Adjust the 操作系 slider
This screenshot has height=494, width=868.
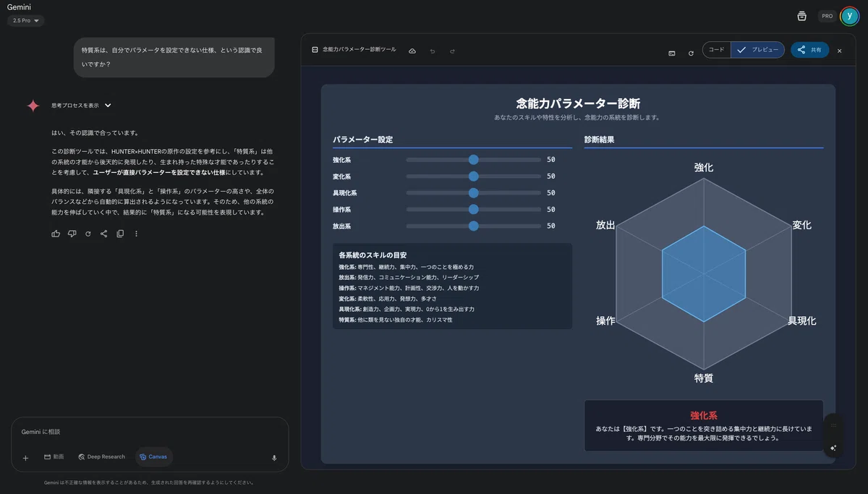tap(474, 210)
